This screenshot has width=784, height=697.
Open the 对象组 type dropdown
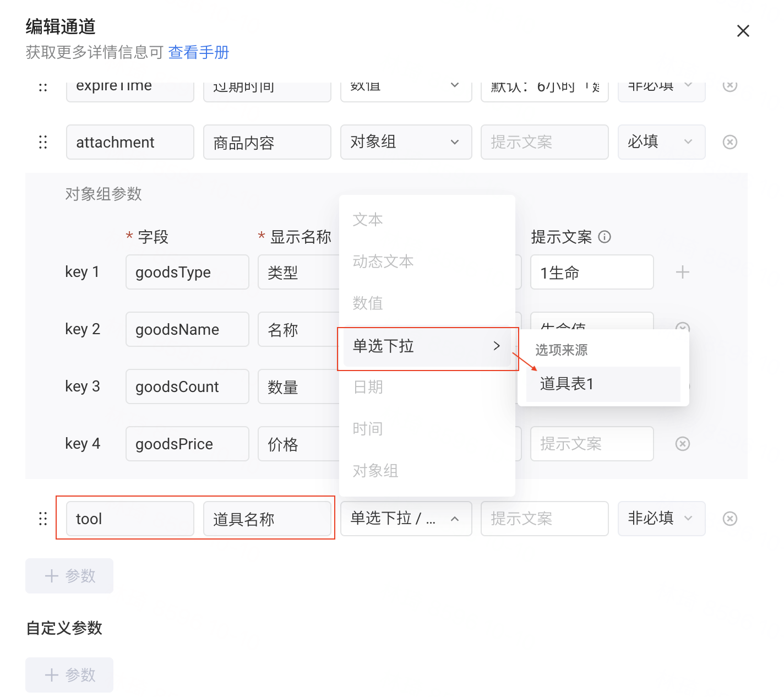click(405, 142)
